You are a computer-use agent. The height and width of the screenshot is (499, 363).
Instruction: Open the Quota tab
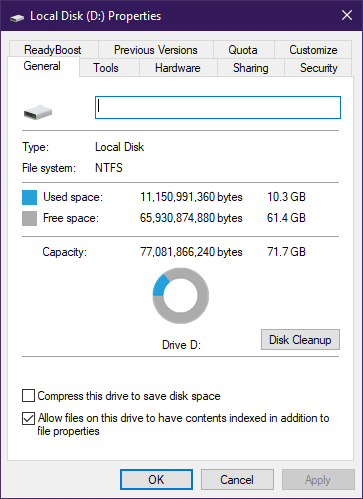coord(243,50)
